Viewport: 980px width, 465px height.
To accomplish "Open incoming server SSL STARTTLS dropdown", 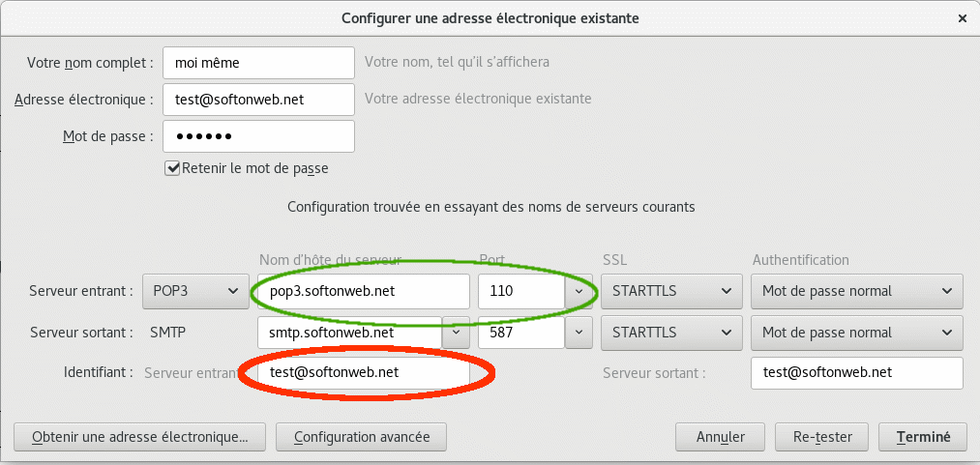I will point(670,291).
